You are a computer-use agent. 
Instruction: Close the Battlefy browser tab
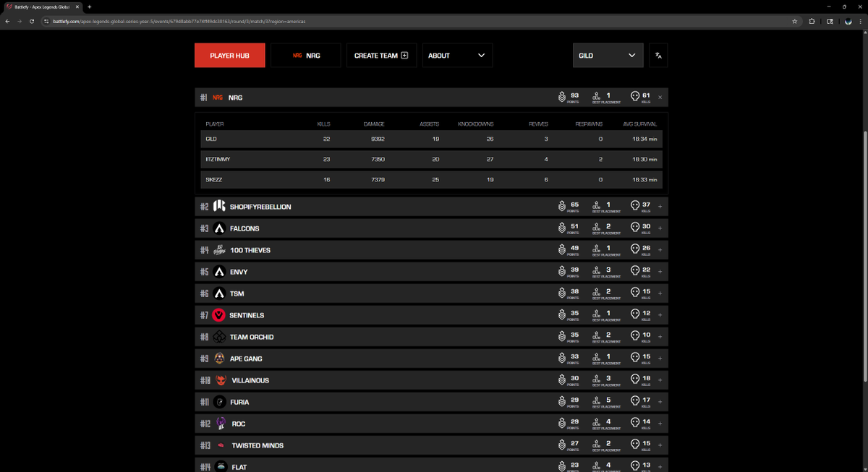(78, 7)
